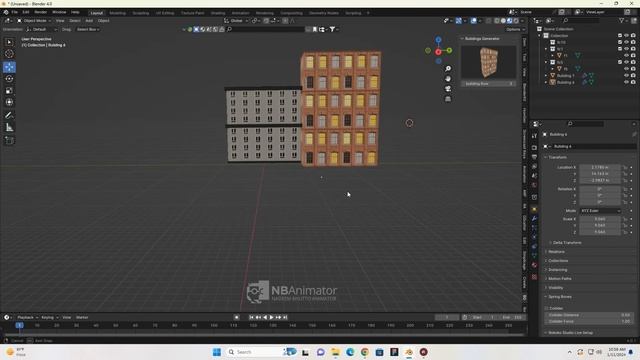Open Microsoft Edge from the taskbar
The image size is (640, 360).
click(350, 352)
